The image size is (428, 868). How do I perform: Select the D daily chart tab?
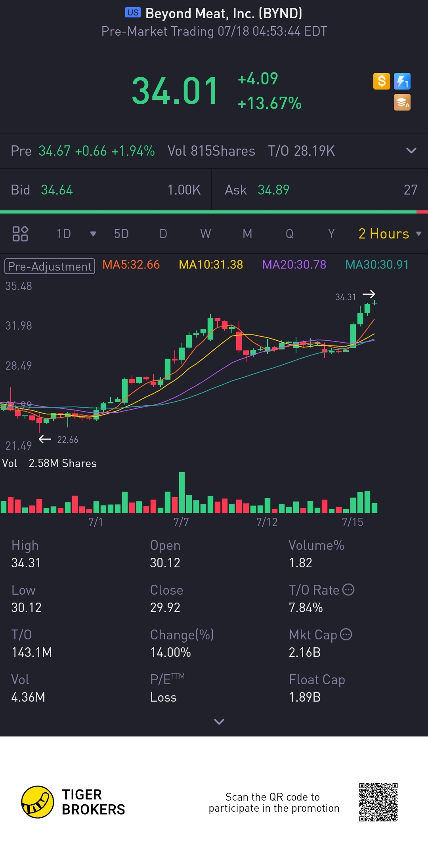[x=163, y=234]
